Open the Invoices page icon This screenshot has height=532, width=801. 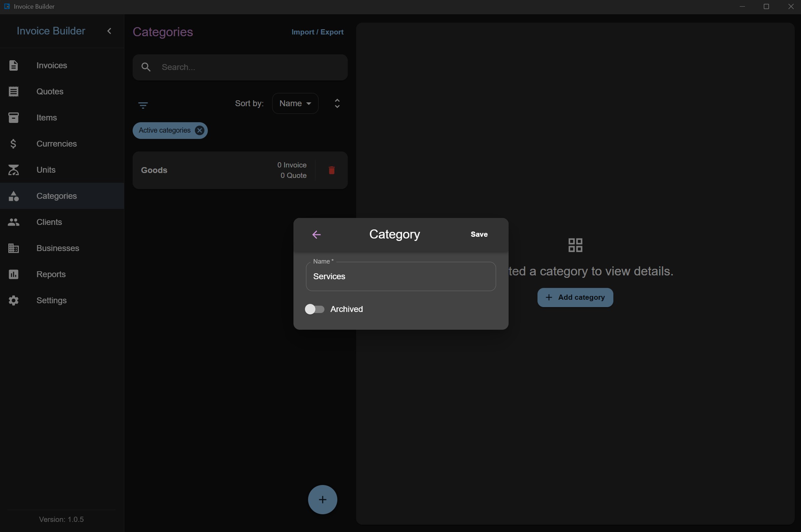pyautogui.click(x=13, y=65)
